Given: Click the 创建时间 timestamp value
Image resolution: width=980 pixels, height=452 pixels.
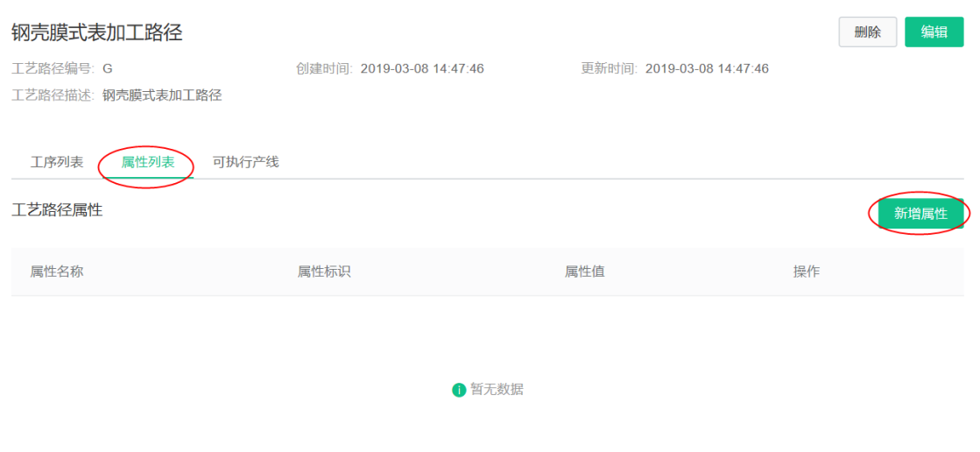Looking at the screenshot, I should (422, 69).
